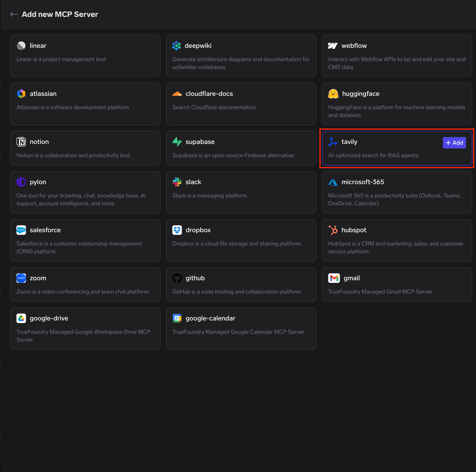Click 'Add new MCP Server' page heading
The image size is (476, 472).
pos(60,14)
